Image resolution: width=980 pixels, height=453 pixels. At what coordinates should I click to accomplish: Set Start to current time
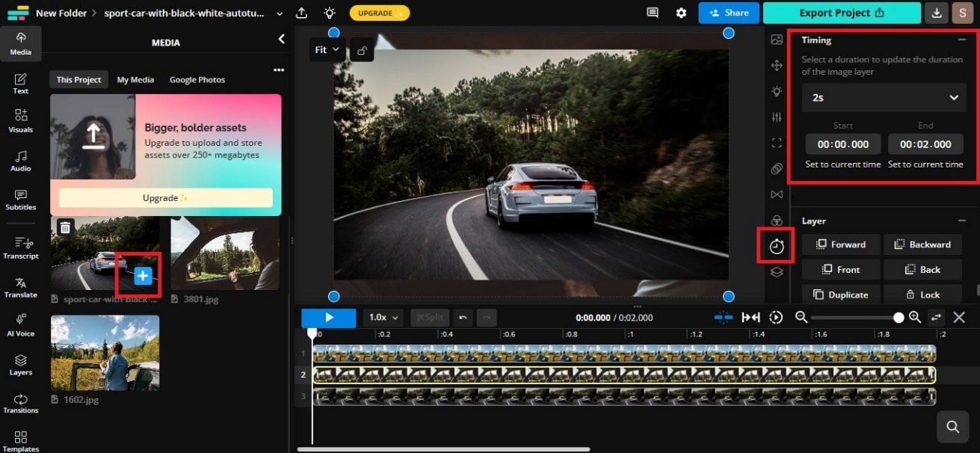(x=843, y=164)
